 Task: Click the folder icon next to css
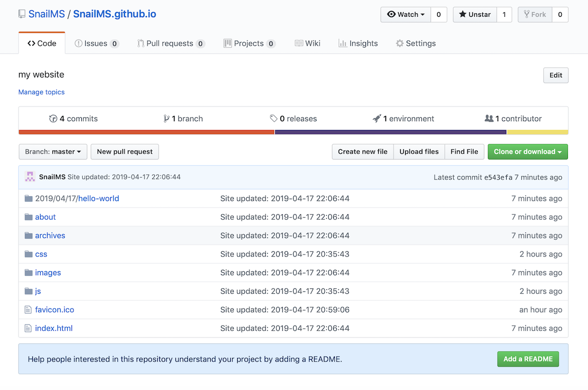[28, 254]
